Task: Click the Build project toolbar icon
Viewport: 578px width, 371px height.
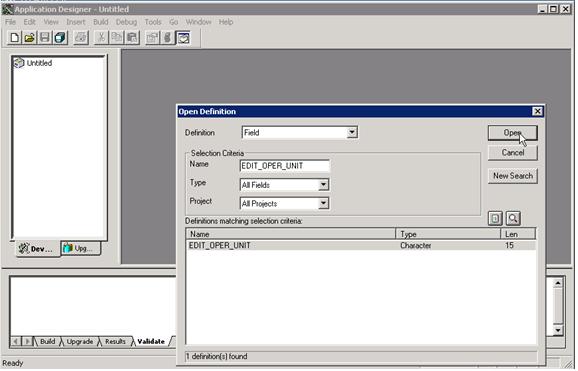Action: (168, 38)
